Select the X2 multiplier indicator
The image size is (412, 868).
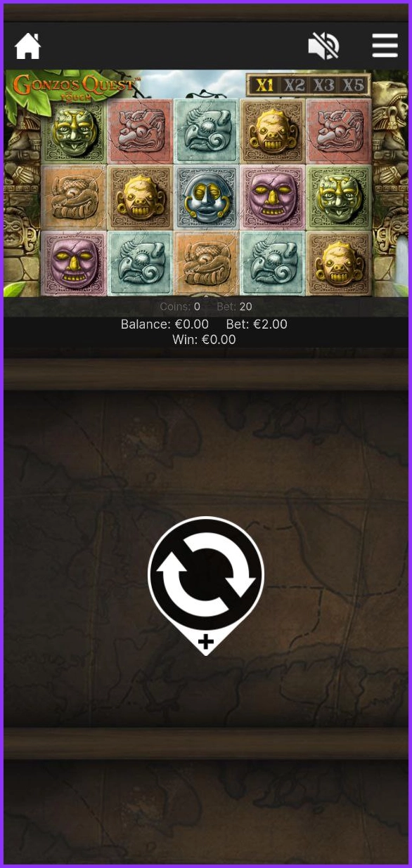point(295,85)
